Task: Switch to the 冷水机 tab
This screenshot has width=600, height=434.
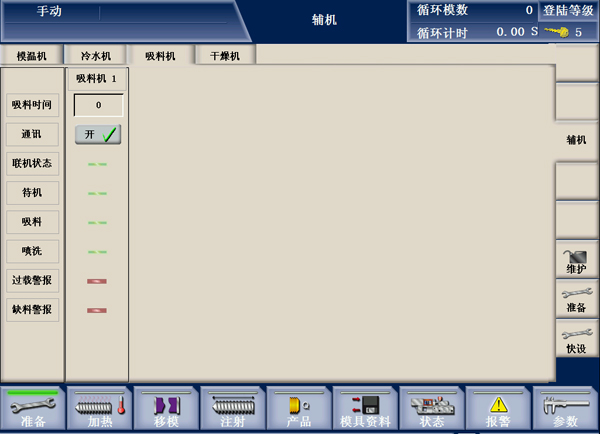Action: (x=96, y=56)
